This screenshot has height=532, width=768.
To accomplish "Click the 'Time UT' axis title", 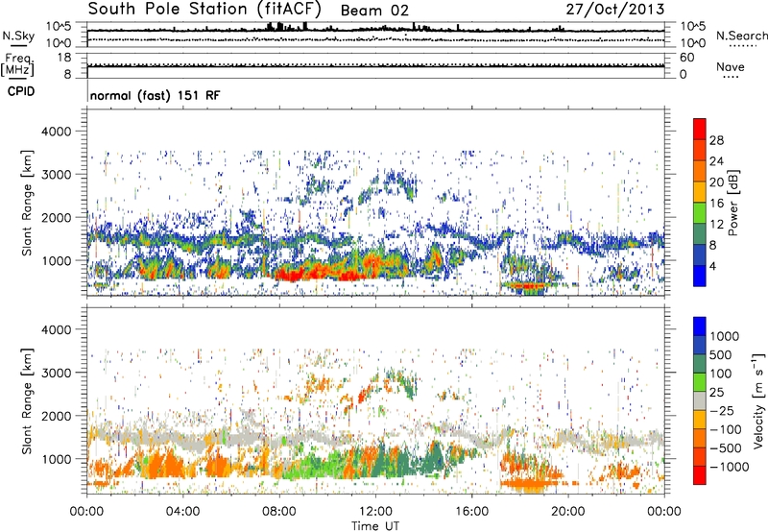I will click(375, 526).
